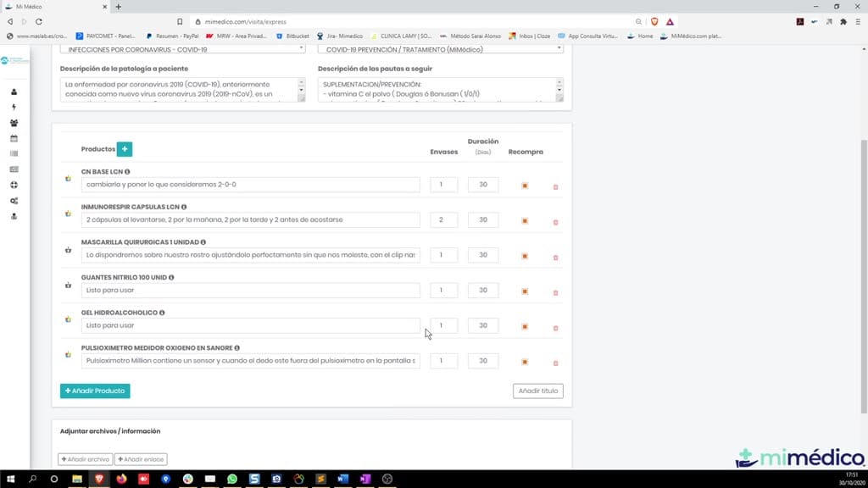Open the Jira- Mimedico bookmark
The height and width of the screenshot is (488, 868).
coord(340,36)
